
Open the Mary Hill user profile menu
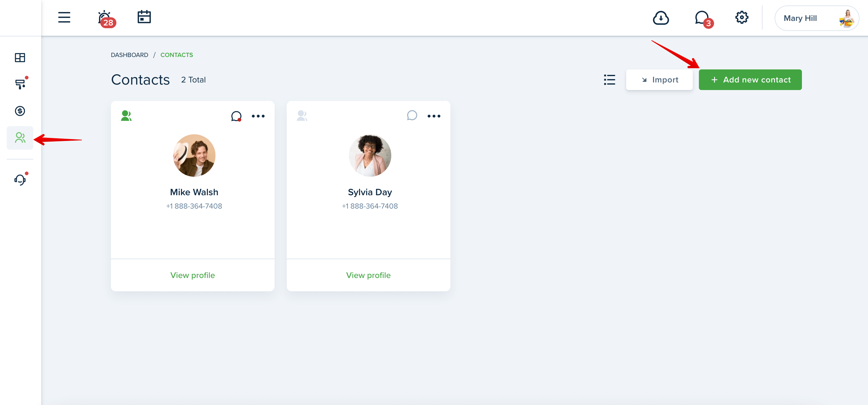[817, 18]
